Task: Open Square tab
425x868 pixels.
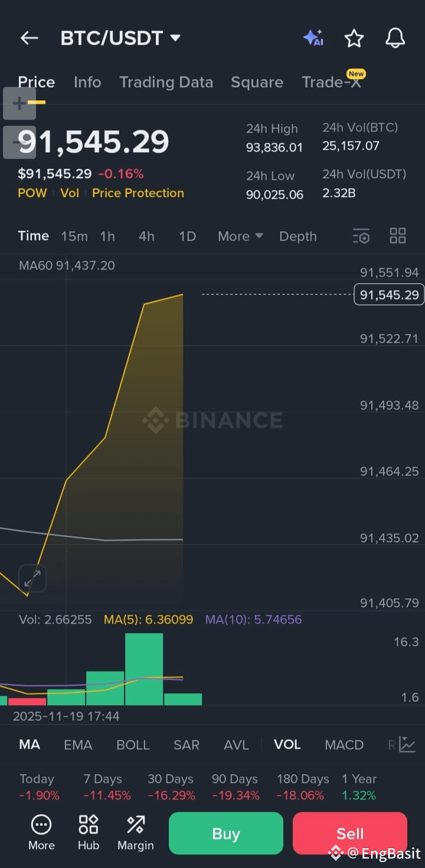Action: pos(257,82)
